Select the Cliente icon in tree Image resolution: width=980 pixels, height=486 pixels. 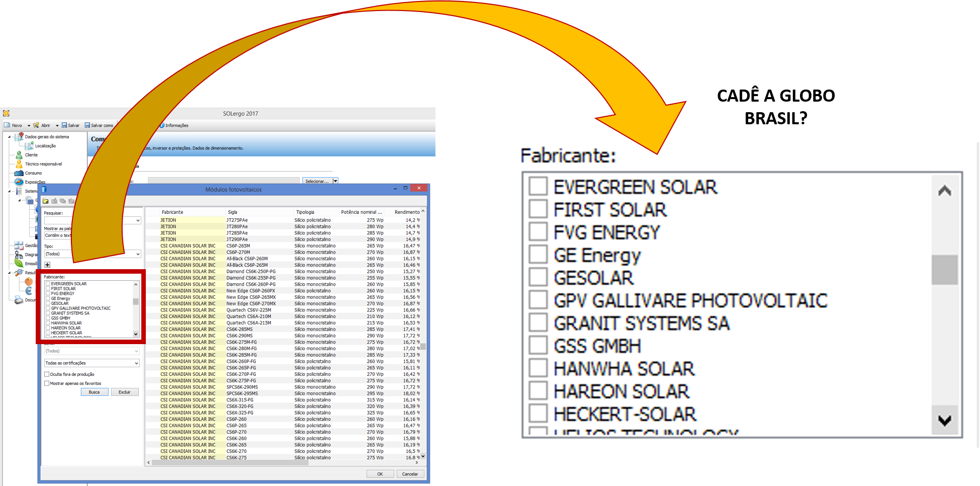[19, 155]
